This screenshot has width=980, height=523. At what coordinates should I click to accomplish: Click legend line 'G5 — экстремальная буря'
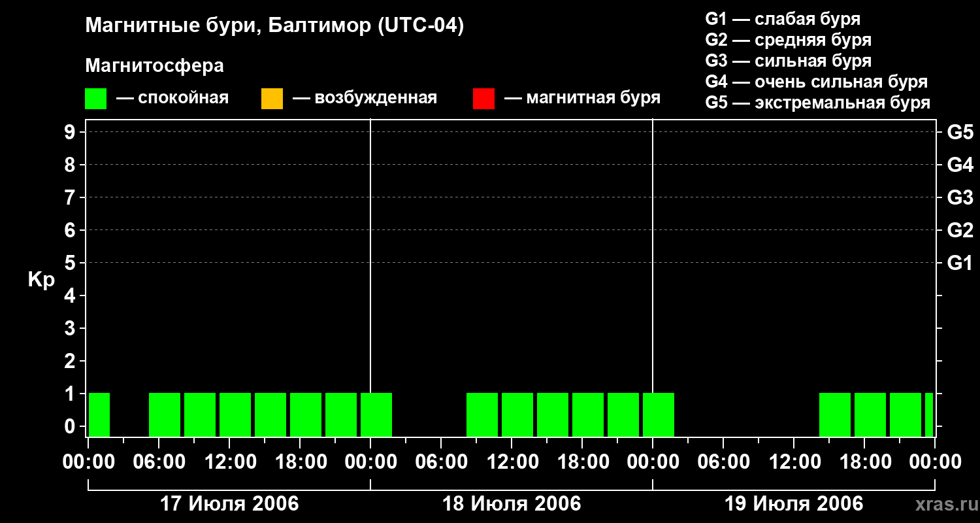tap(817, 103)
